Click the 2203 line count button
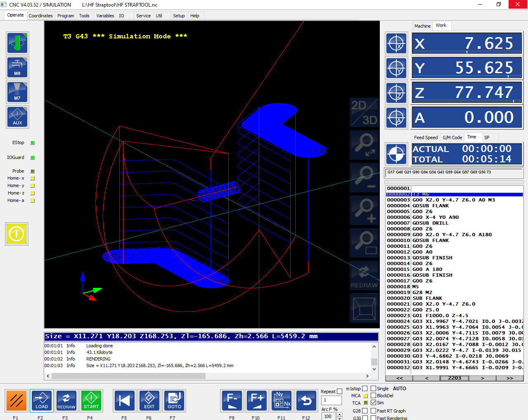This screenshot has height=420, width=528. point(455,378)
